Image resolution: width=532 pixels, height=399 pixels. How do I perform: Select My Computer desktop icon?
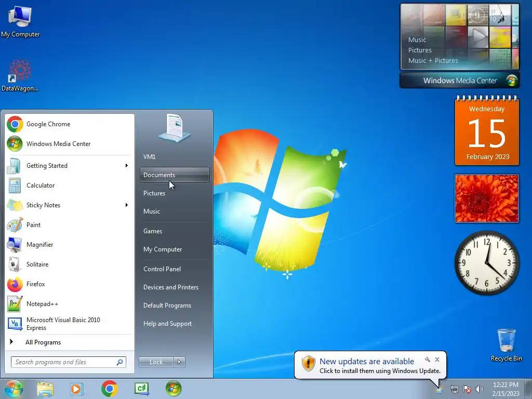(x=20, y=21)
